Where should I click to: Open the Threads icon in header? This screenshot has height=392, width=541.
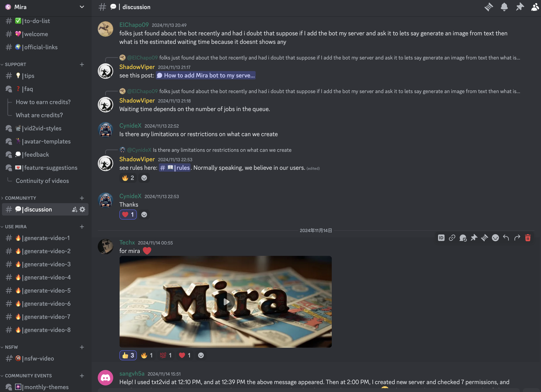click(488, 7)
